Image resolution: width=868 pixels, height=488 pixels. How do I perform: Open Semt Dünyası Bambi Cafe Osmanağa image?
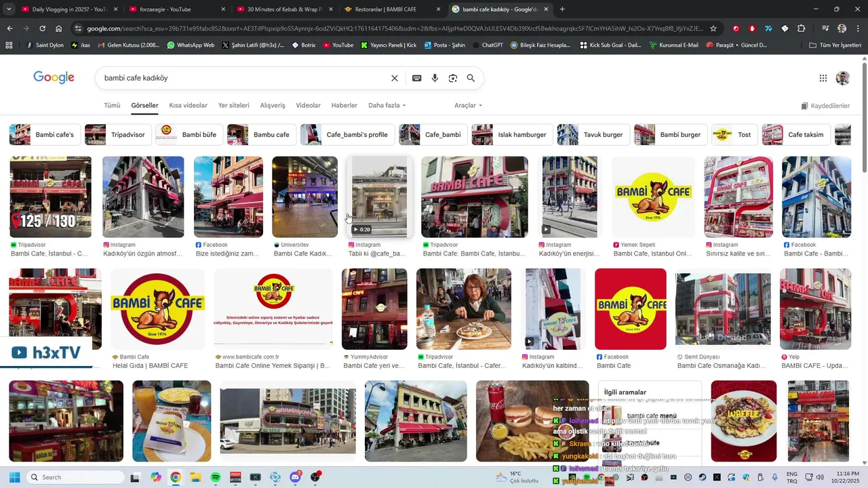tap(723, 309)
